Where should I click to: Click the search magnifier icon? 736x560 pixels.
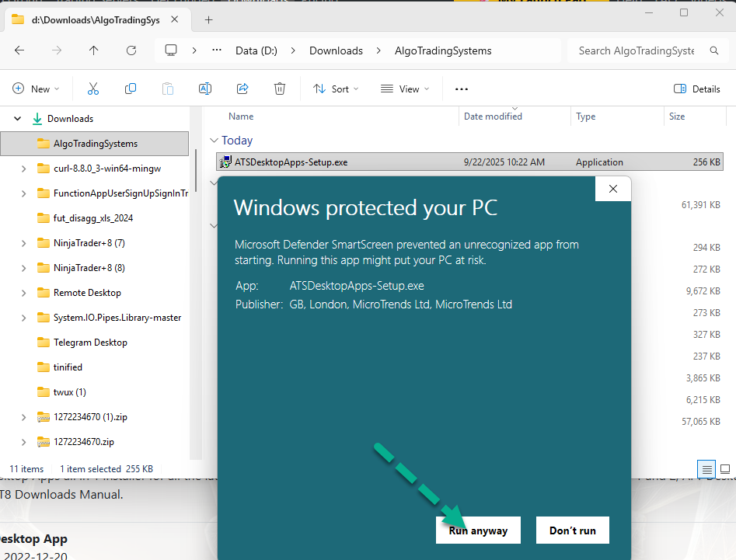714,50
